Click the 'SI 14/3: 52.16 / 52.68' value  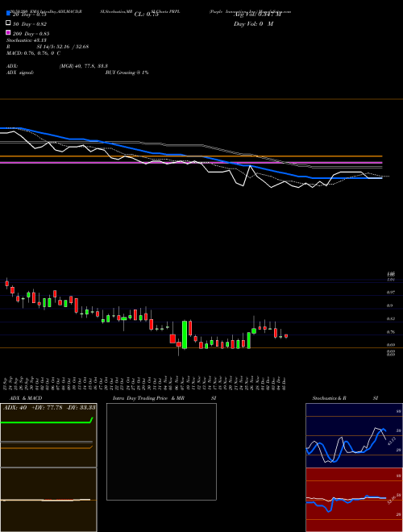pyautogui.click(x=62, y=47)
